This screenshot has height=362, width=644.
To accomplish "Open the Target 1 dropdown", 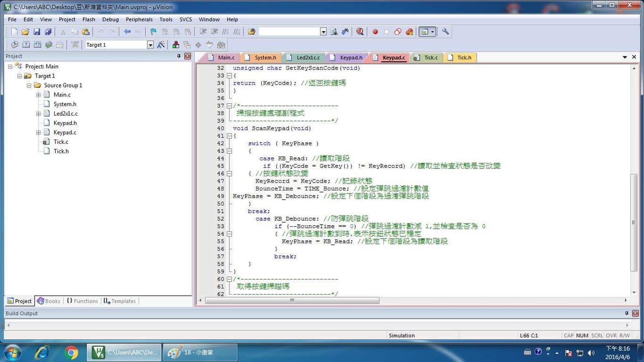I will (150, 45).
